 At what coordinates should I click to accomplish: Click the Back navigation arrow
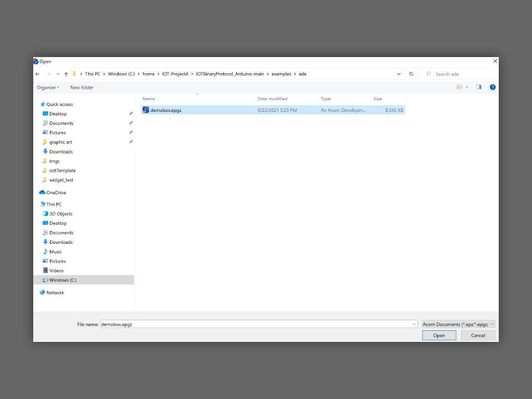(38, 74)
